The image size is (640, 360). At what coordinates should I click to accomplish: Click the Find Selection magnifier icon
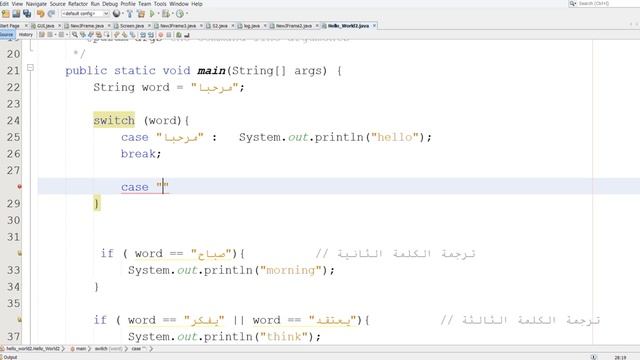tap(75, 35)
